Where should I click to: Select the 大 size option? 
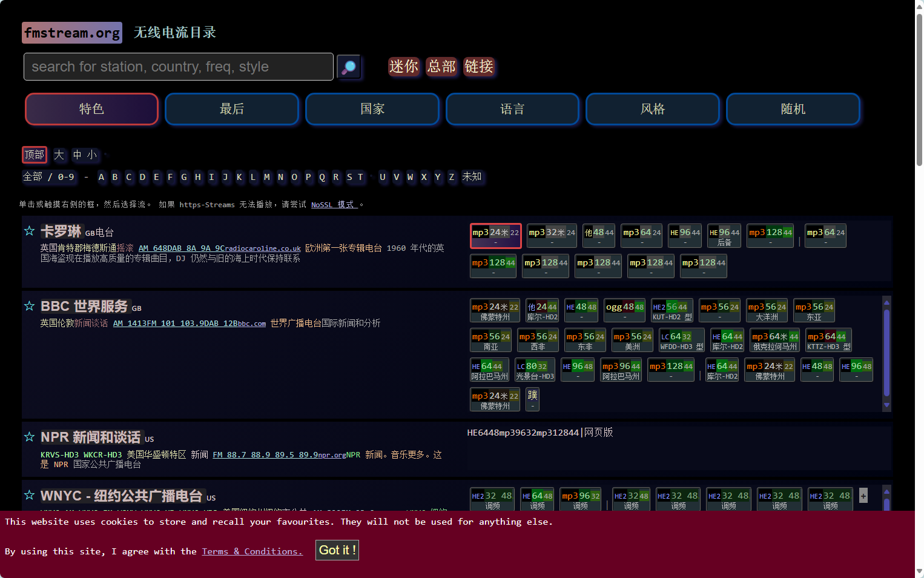[x=59, y=155]
